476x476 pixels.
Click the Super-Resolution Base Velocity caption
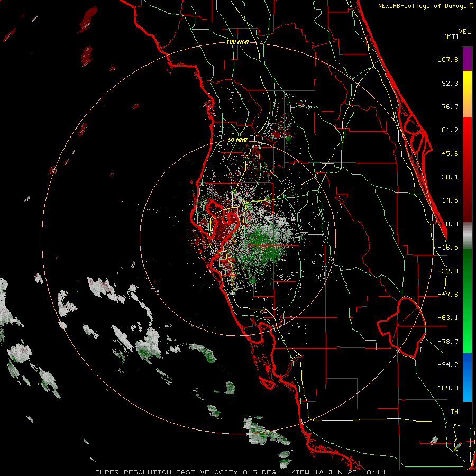[x=241, y=472]
